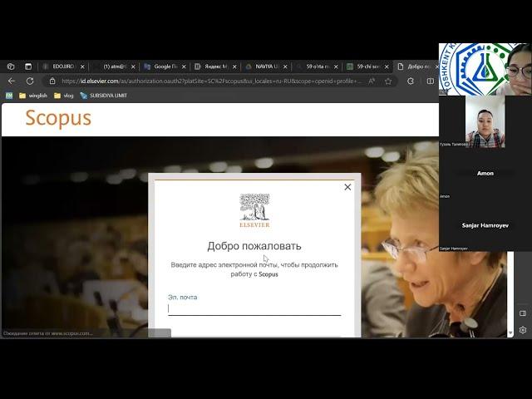Select the Amon participant tile
The image size is (532, 399).
(x=485, y=174)
